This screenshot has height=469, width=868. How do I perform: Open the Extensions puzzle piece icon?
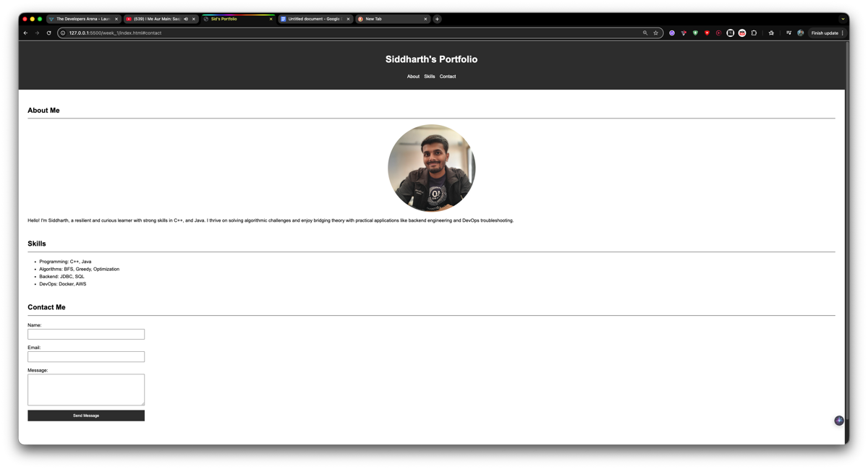click(754, 33)
